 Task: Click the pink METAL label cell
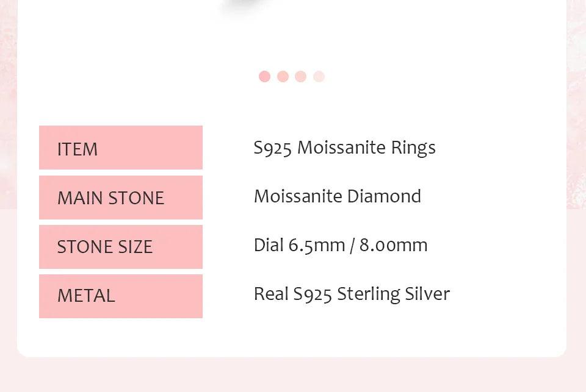tap(120, 296)
